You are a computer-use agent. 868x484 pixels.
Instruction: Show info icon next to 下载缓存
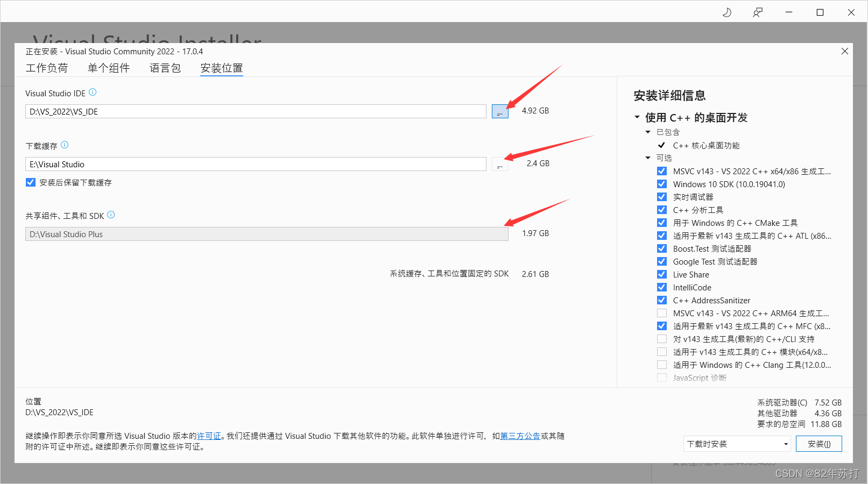tap(65, 145)
